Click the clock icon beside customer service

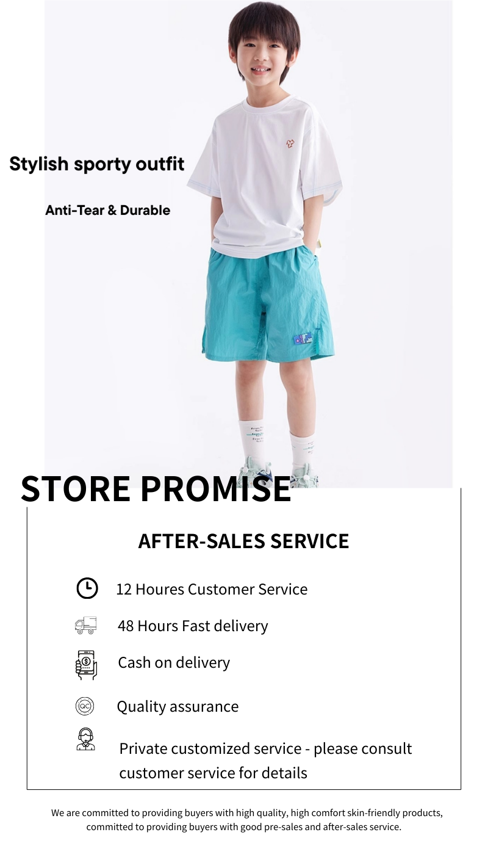click(x=87, y=588)
